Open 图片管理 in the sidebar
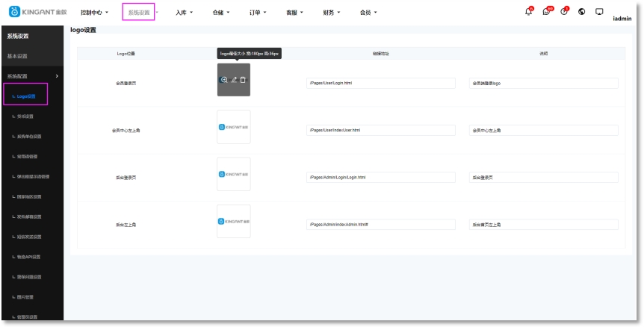The width and height of the screenshot is (644, 327). 25,297
